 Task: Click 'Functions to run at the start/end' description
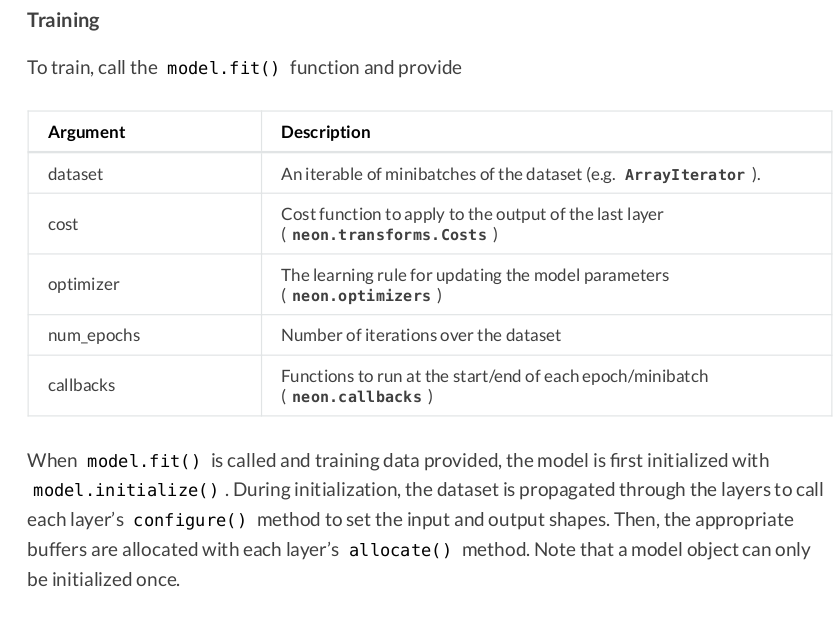click(x=494, y=376)
